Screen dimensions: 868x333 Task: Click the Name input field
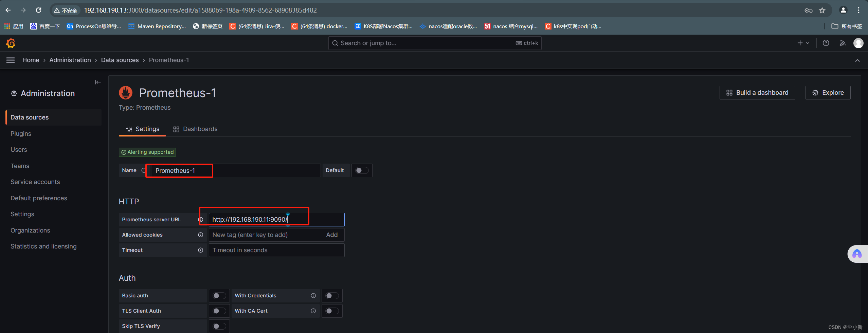pyautogui.click(x=236, y=170)
